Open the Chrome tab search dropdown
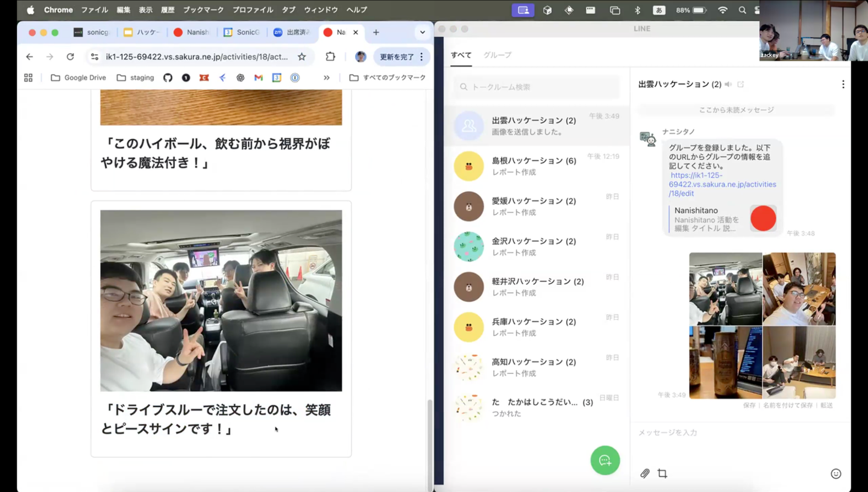868x492 pixels. (422, 33)
